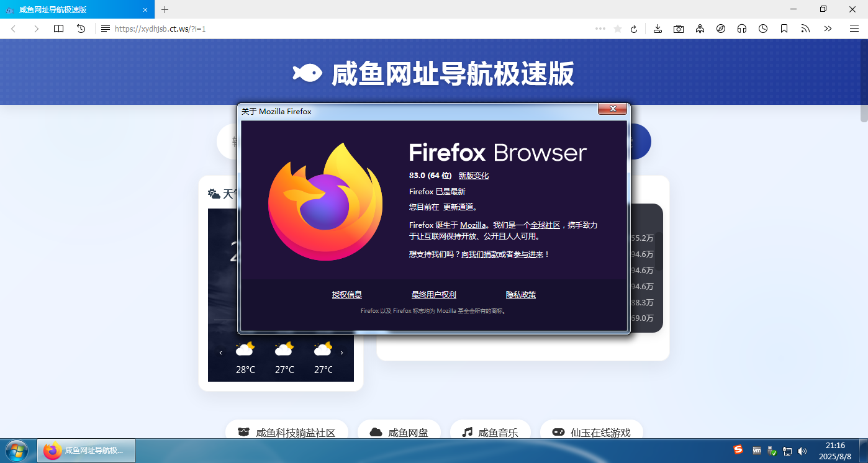
Task: Take a screenshot with the camera icon
Action: (679, 29)
